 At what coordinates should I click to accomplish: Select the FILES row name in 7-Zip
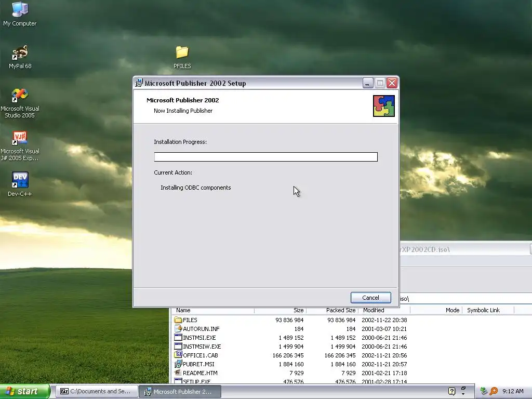[190, 320]
